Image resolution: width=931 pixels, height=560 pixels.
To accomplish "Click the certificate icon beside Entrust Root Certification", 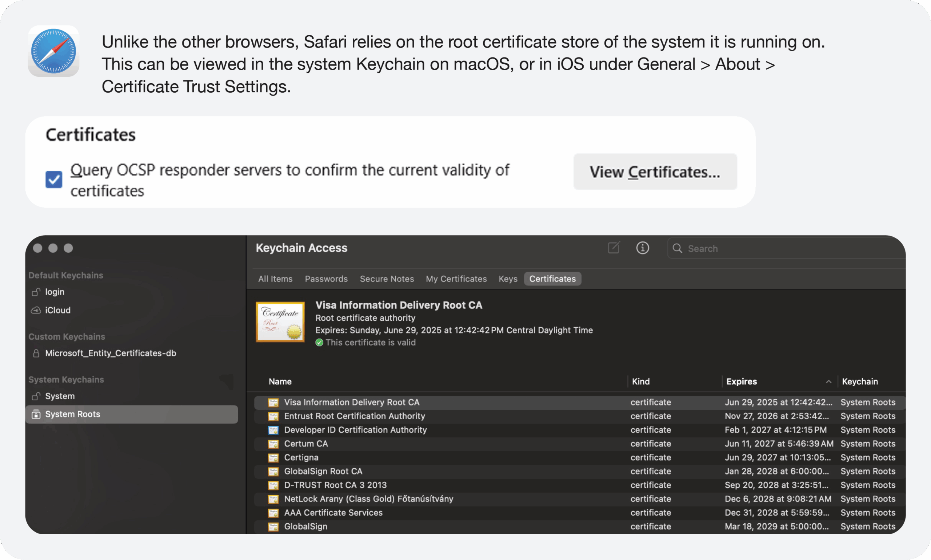I will click(273, 417).
